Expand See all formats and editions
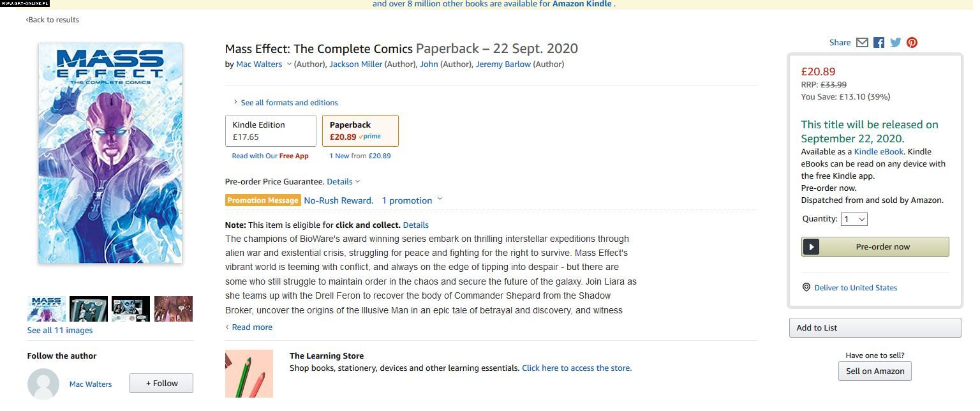 289,103
